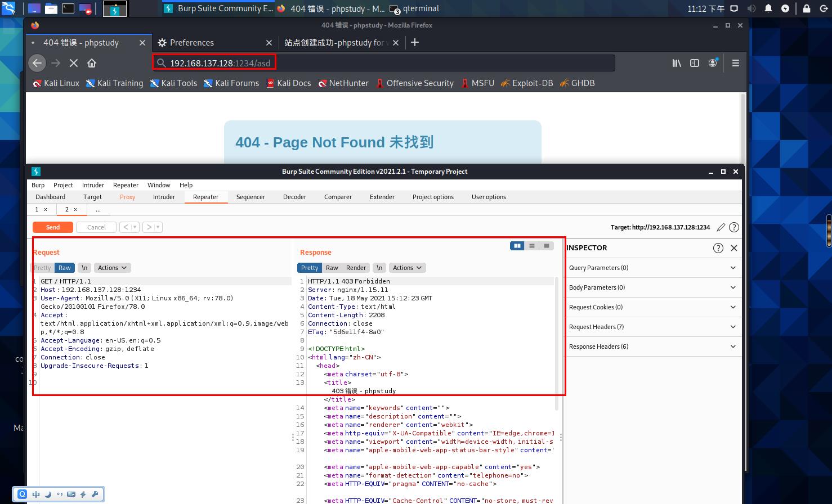Click the Cancel button in Repeater
832x504 pixels.
coord(96,227)
